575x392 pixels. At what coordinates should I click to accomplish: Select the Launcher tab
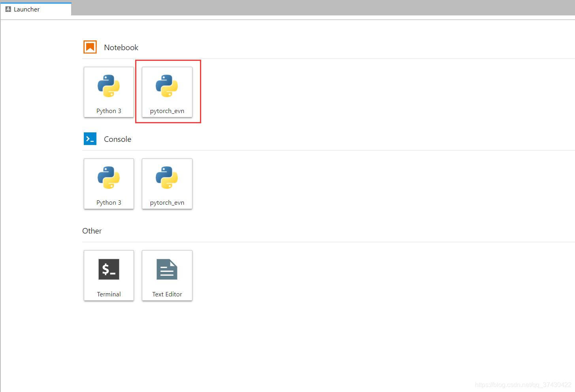click(x=36, y=9)
